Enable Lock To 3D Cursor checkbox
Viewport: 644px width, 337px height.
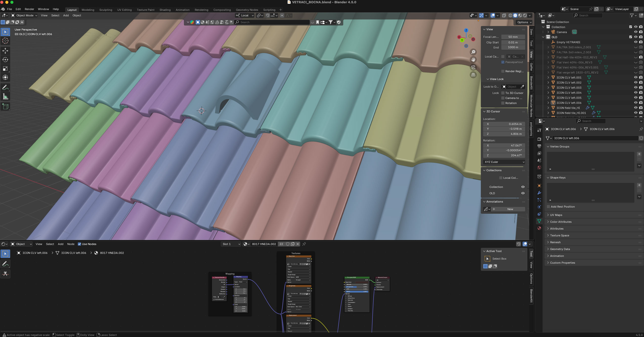tap(503, 93)
